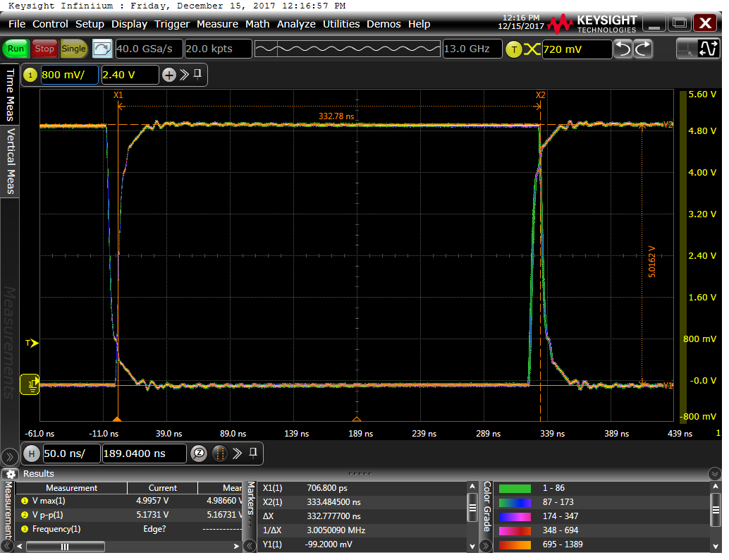Viewport: 729px width, 560px height.
Task: Open the edge trigger slope icon
Action: [532, 49]
